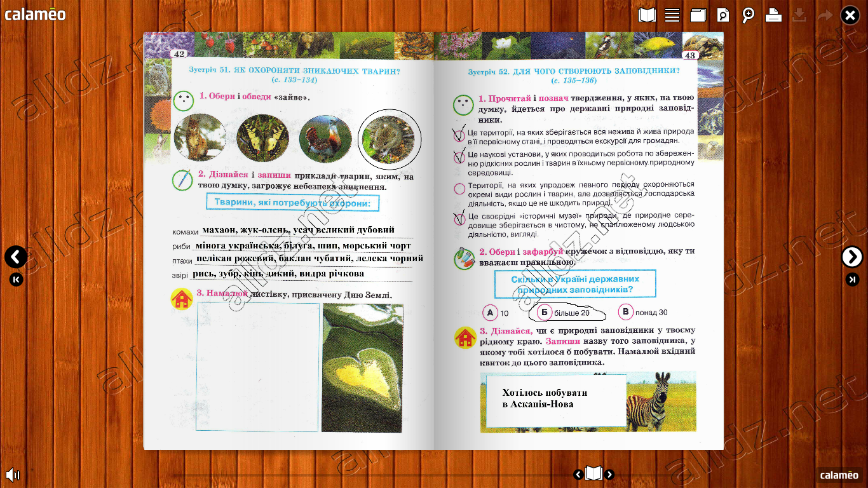The image size is (868, 488).
Task: Click the row label 'звірі'
Action: tap(180, 275)
